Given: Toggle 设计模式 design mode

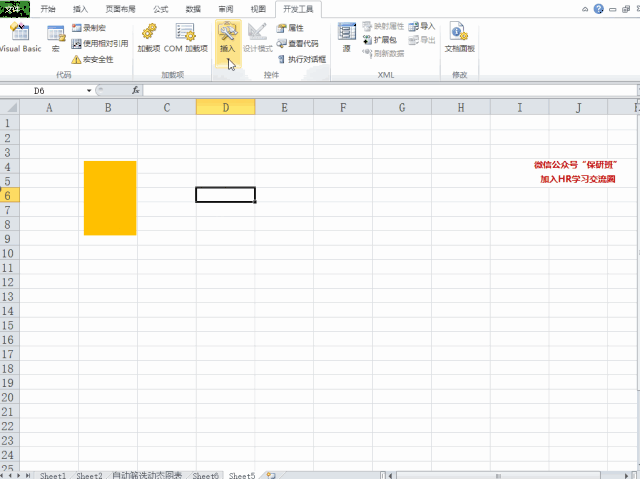Looking at the screenshot, I should 258,38.
